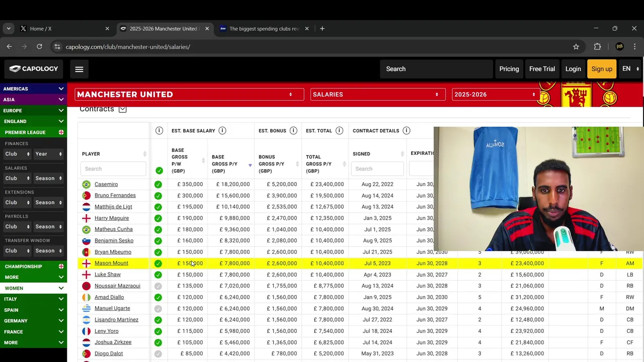Toggle grey check for Manuel Ugarte row
The height and width of the screenshot is (362, 644).
point(158,309)
